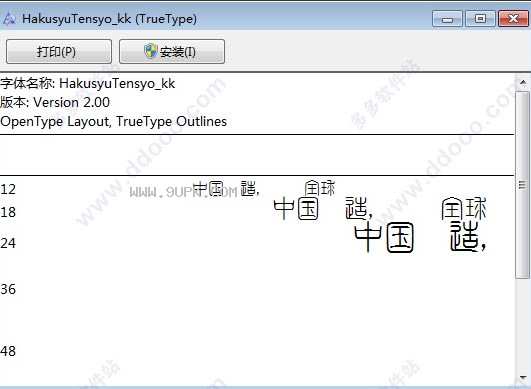531x389 pixels.
Task: Click the scrollbar down arrow
Action: 523,377
